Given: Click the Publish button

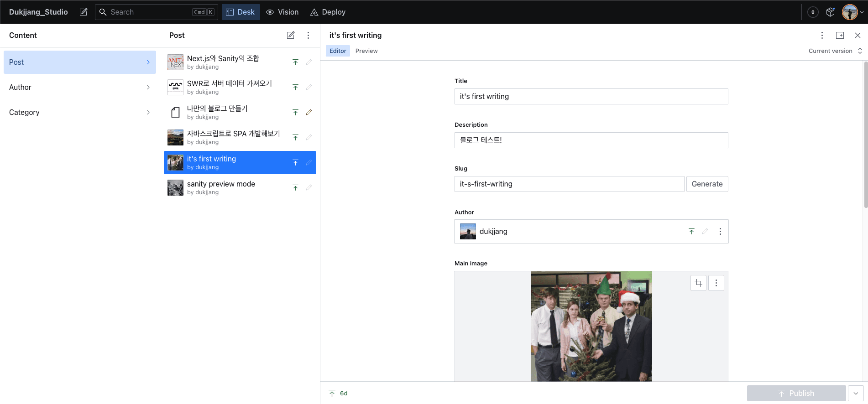Looking at the screenshot, I should pos(796,393).
